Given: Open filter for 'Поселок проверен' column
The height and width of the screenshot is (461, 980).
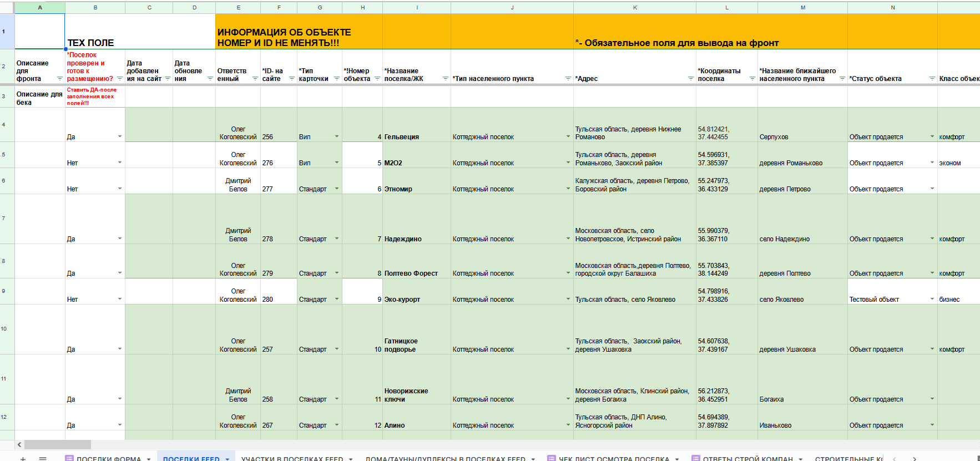Looking at the screenshot, I should click(120, 79).
